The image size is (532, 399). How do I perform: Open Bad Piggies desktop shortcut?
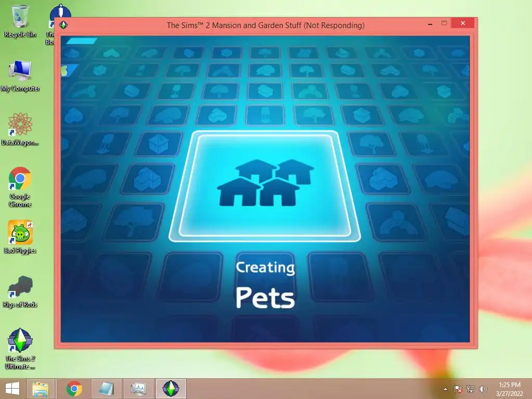pos(20,237)
